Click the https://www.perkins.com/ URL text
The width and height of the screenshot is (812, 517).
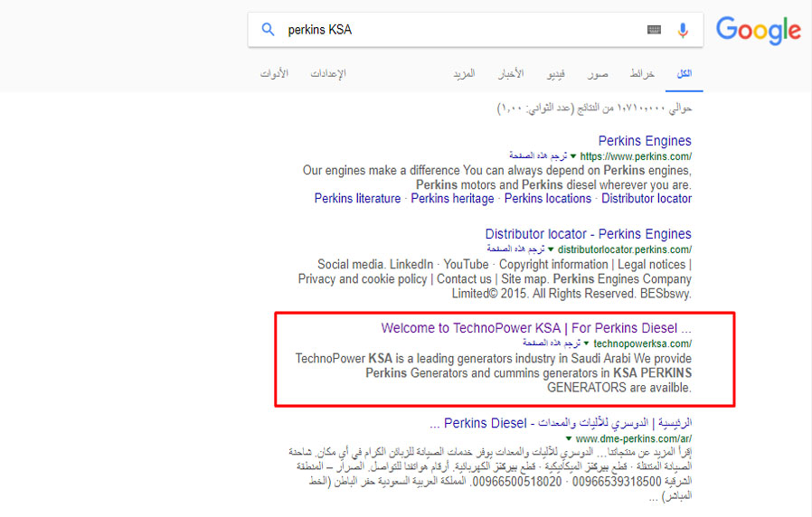point(636,156)
